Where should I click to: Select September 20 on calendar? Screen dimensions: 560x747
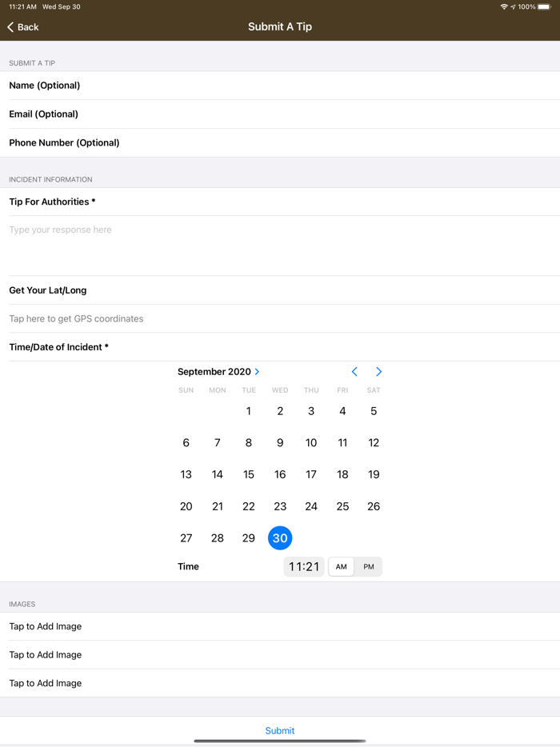click(x=186, y=506)
